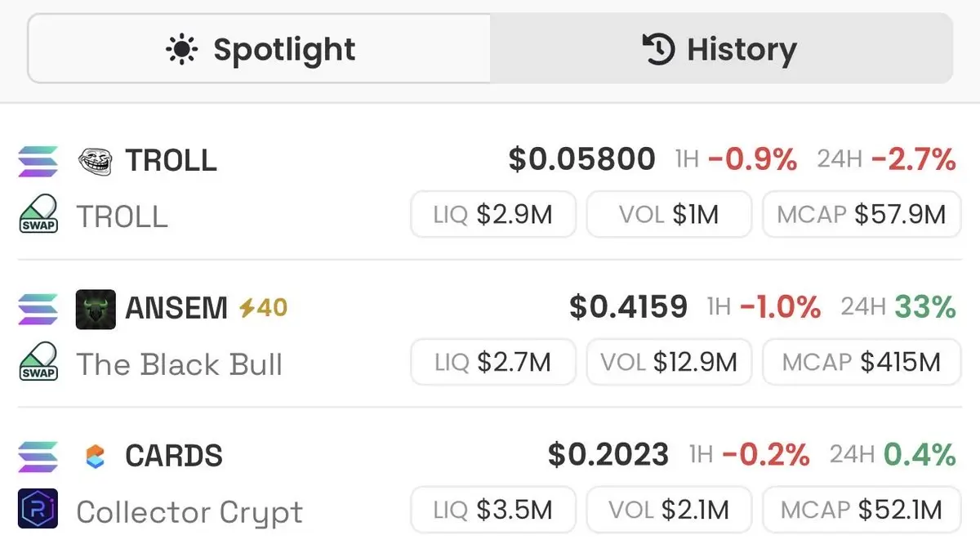The width and height of the screenshot is (980, 553).
Task: Click the pill SWAP icon next to TROLL
Action: [x=38, y=215]
